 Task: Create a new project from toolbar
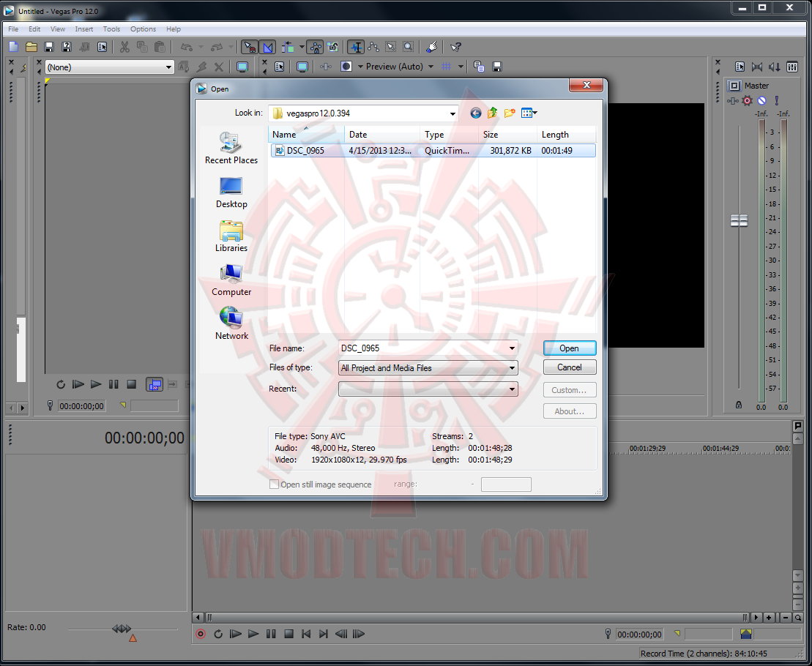[x=14, y=47]
